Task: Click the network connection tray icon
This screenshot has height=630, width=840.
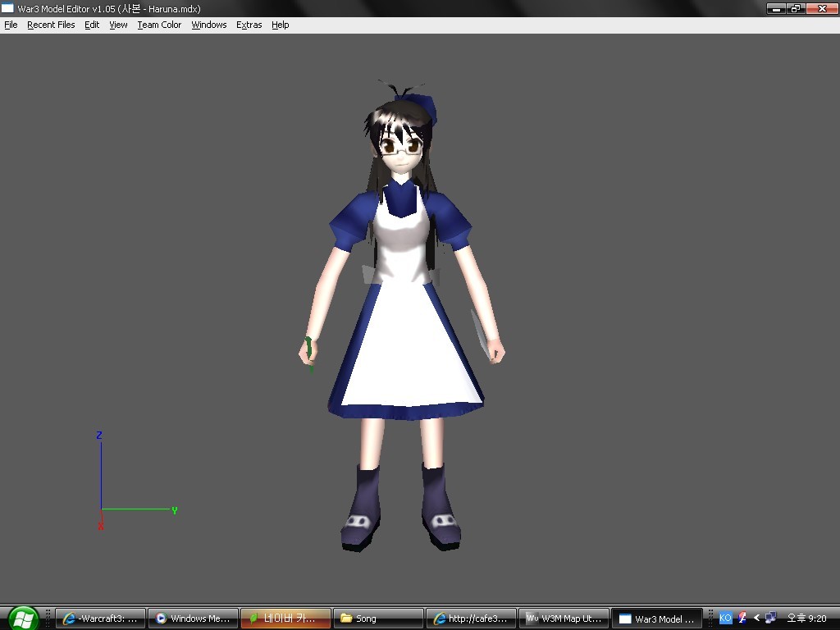Action: (771, 618)
